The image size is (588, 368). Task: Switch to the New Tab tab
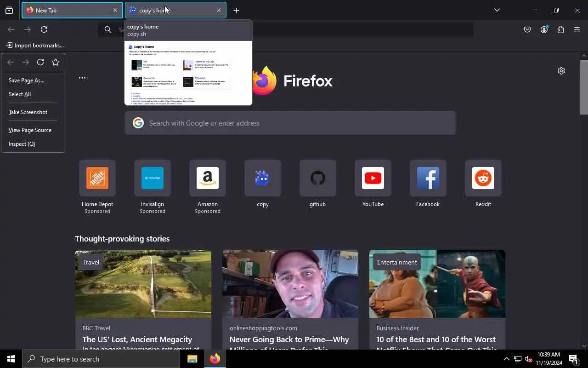click(x=72, y=10)
